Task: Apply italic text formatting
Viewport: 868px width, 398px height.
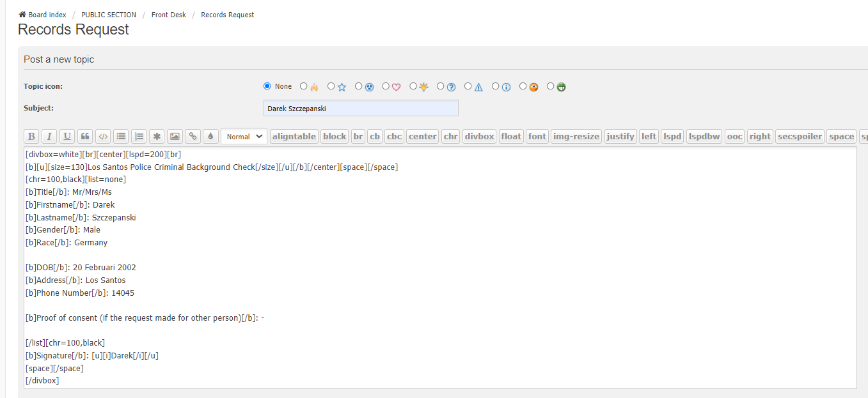Action: (49, 136)
